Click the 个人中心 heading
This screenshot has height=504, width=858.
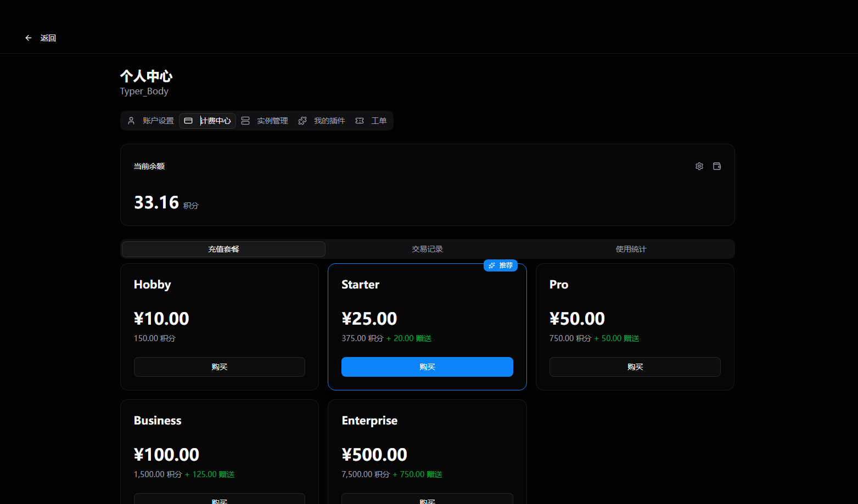[147, 76]
